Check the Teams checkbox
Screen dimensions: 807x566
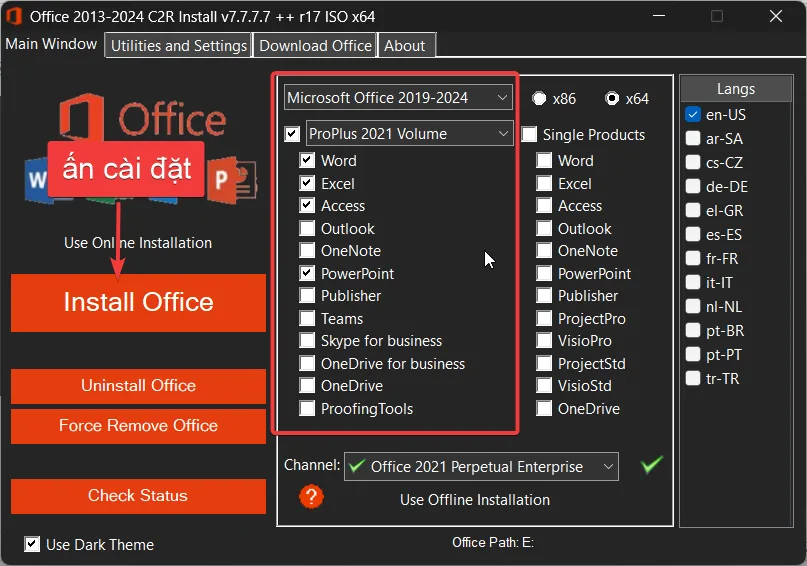307,318
